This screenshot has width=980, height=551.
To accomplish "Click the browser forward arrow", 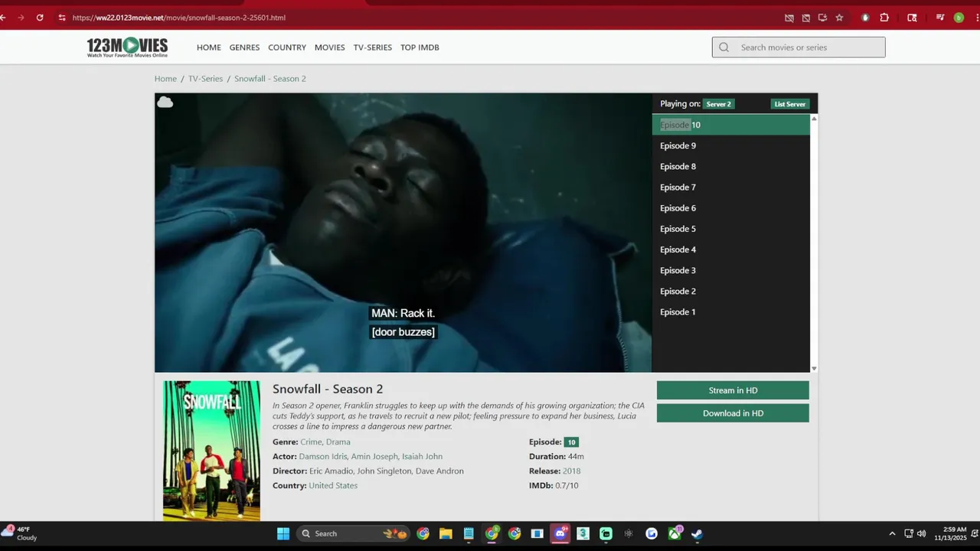I will (x=21, y=18).
